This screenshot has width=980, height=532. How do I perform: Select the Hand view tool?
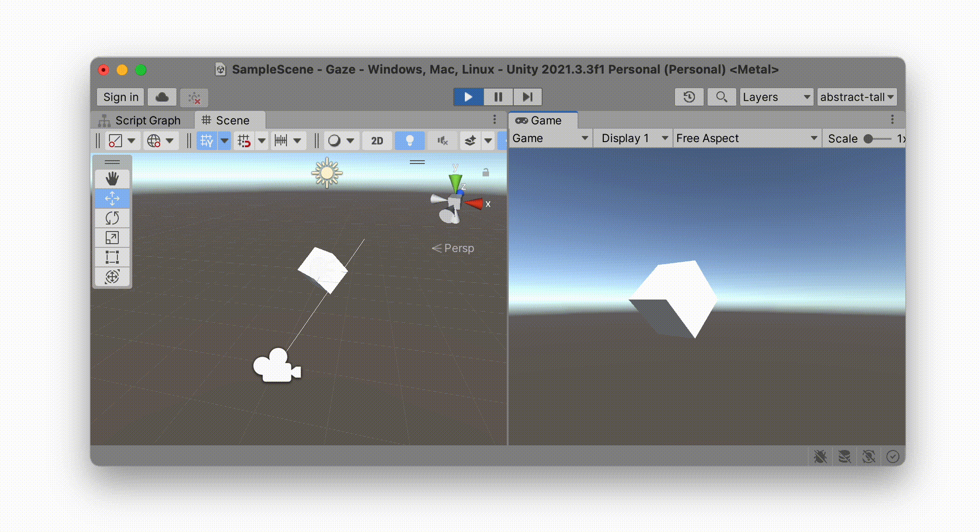tap(112, 179)
